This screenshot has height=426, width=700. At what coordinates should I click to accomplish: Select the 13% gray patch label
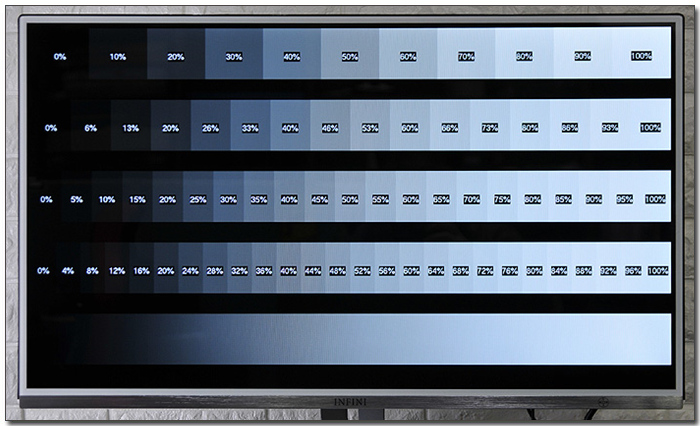point(130,128)
